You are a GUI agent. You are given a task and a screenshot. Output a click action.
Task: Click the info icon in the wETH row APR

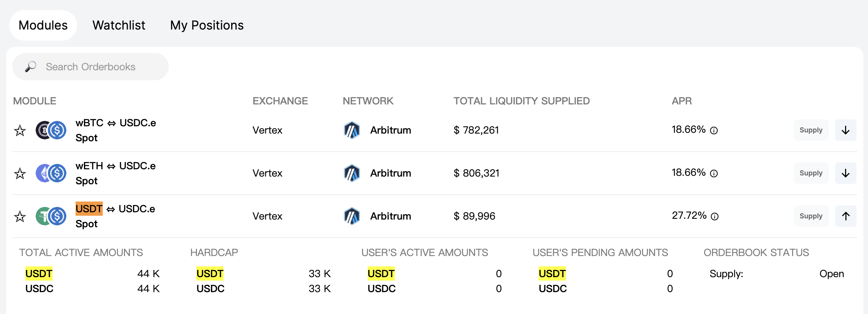tap(714, 174)
